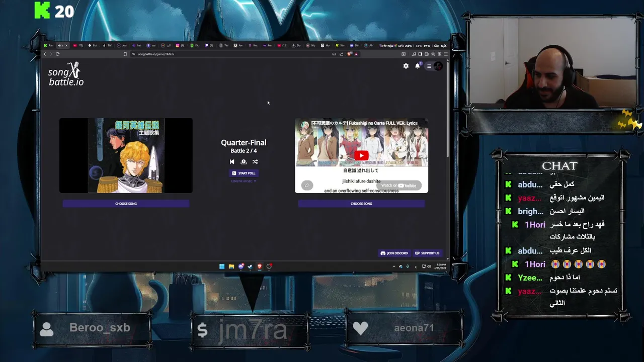Expand the LENGTH: 60 SEC dropdown

[x=244, y=181]
